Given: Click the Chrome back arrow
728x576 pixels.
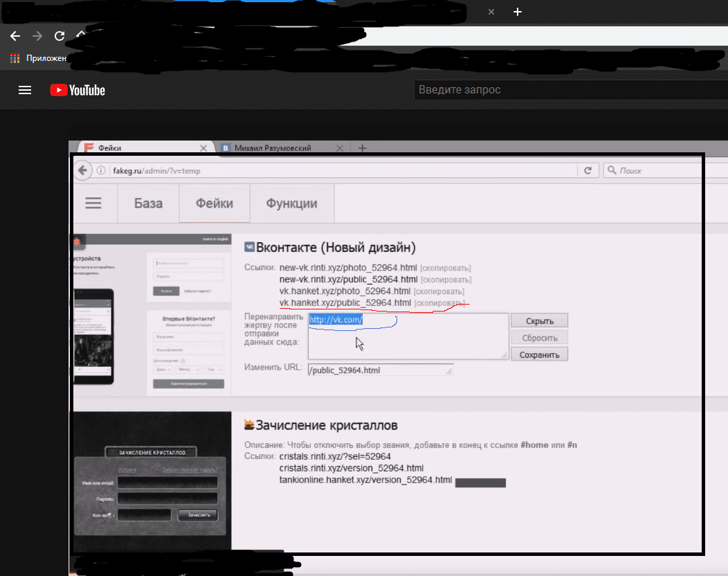Looking at the screenshot, I should (x=15, y=36).
